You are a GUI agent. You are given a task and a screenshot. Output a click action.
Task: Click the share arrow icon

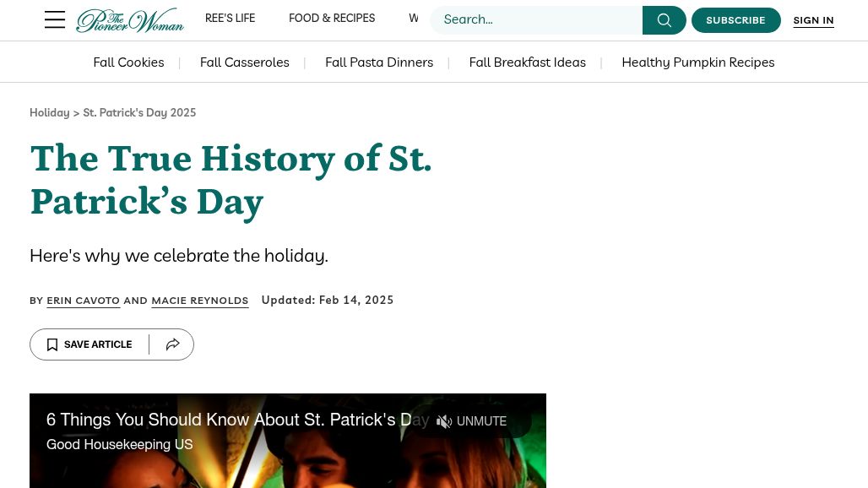172,344
